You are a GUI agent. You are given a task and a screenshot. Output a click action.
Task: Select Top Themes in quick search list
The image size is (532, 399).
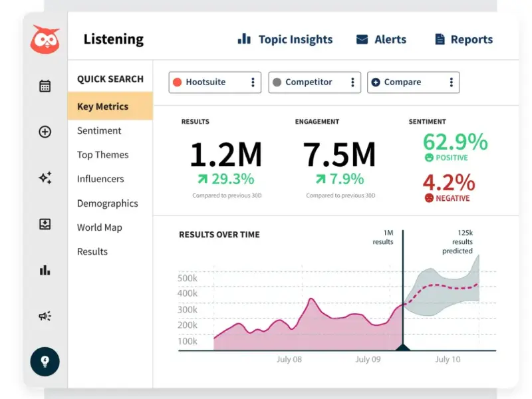[x=102, y=154]
